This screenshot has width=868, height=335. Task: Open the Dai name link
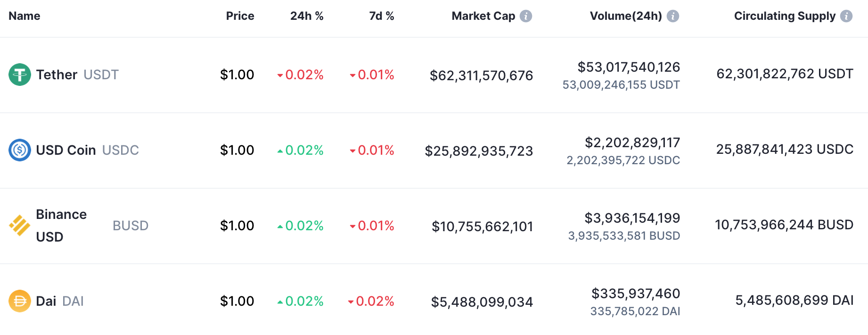pyautogui.click(x=46, y=301)
